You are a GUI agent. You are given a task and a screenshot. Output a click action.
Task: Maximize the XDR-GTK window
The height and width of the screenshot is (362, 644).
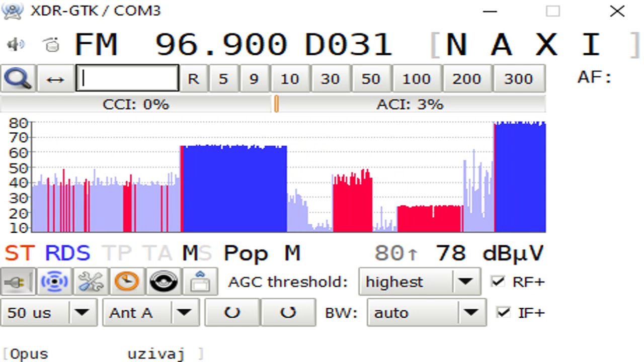[553, 11]
